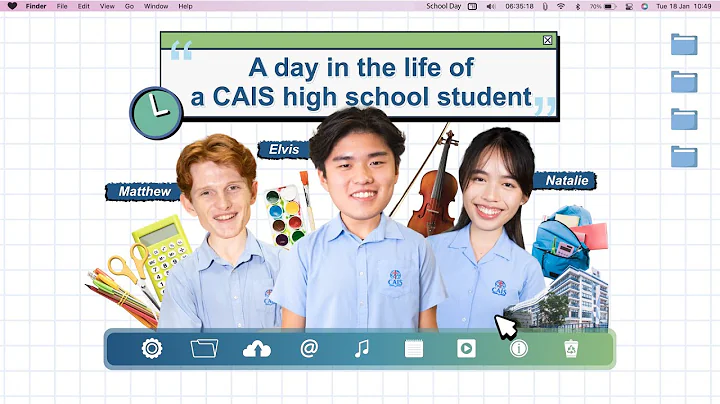The height and width of the screenshot is (404, 720).
Task: Open the View menu
Action: pyautogui.click(x=107, y=6)
